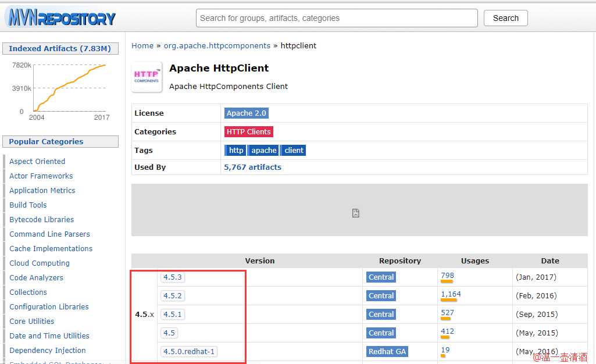Open Core Utilities category

pyautogui.click(x=32, y=322)
